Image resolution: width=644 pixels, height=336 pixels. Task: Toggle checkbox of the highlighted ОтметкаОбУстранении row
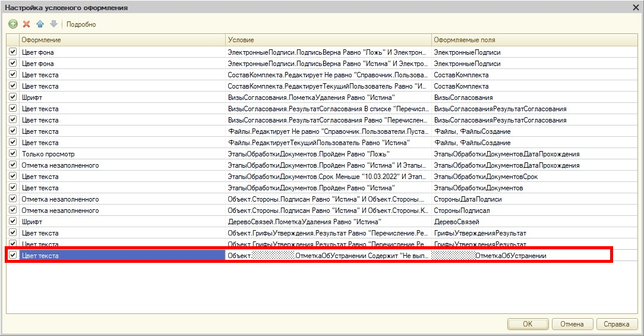click(x=12, y=255)
